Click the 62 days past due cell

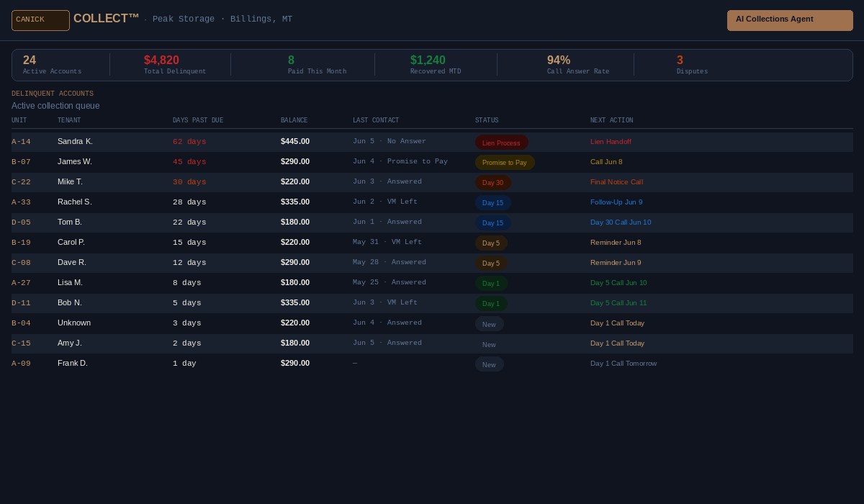click(189, 142)
